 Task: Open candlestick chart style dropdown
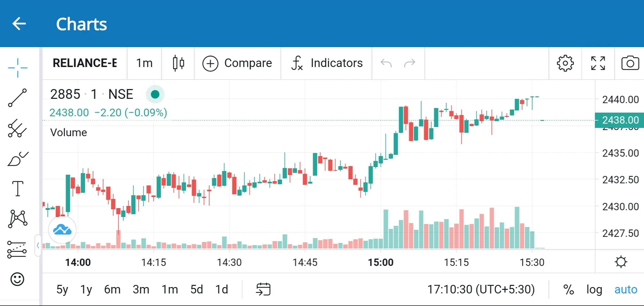pos(178,63)
